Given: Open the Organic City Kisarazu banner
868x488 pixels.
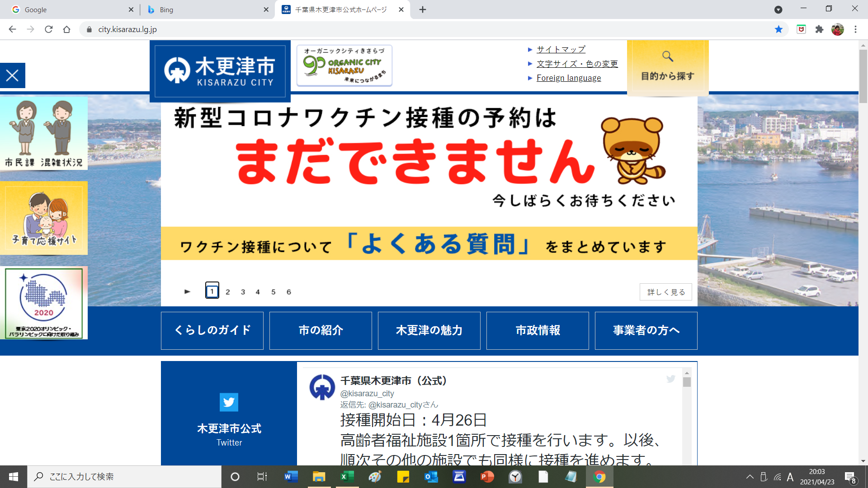Looking at the screenshot, I should tap(344, 66).
